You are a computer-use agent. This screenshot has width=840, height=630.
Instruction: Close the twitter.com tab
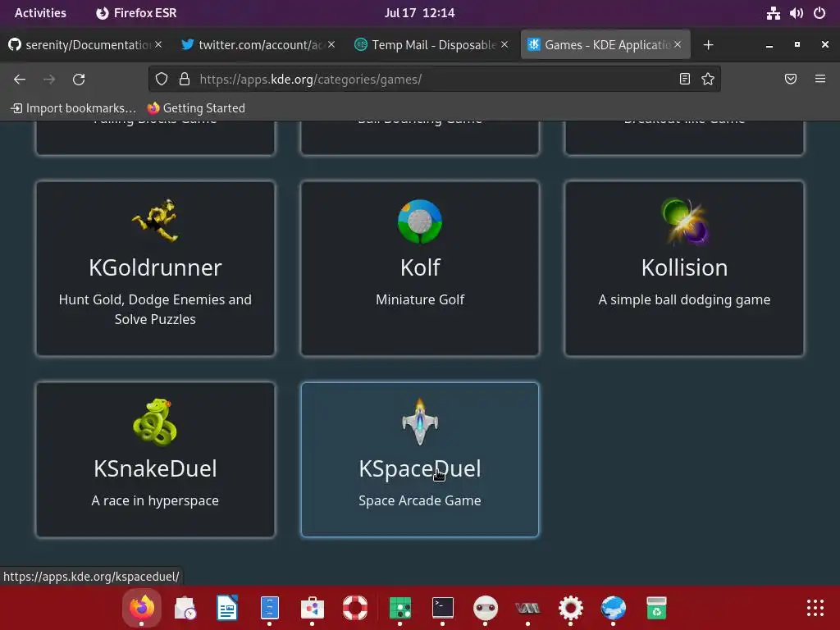coord(331,44)
